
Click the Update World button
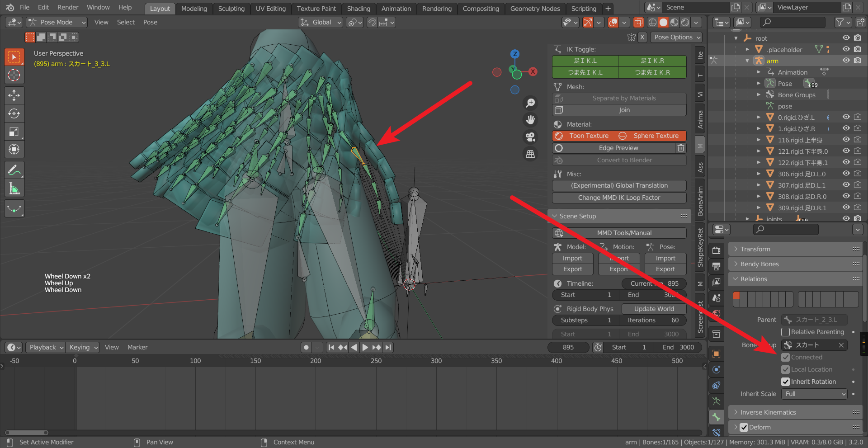click(x=654, y=309)
